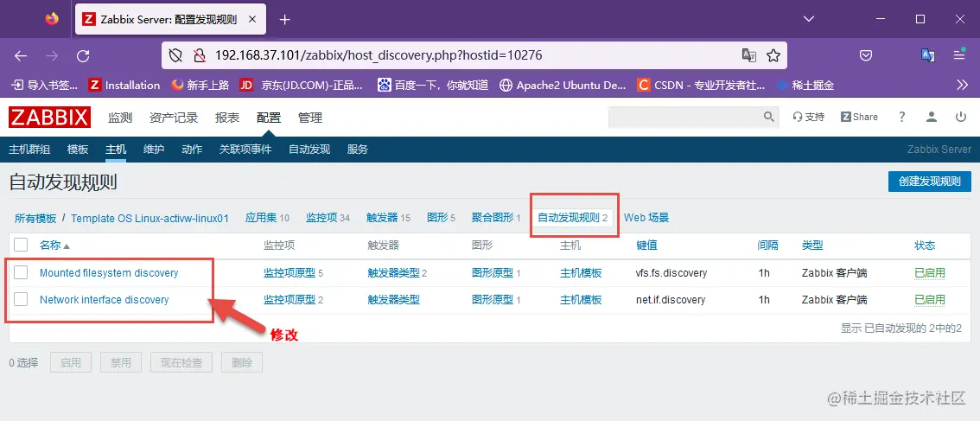Click the search magnifier icon
This screenshot has width=980, height=421.
(x=769, y=117)
